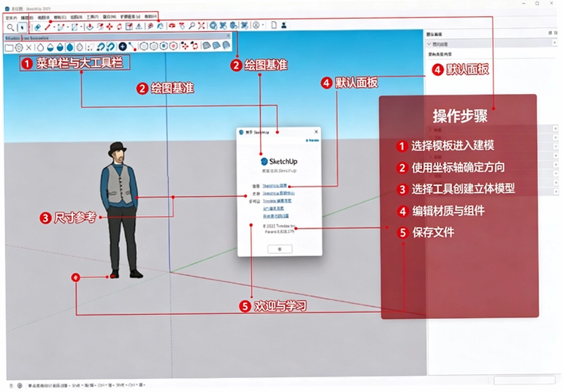Open the 绘图(R) menu
This screenshot has width=563, height=392.
76,17
